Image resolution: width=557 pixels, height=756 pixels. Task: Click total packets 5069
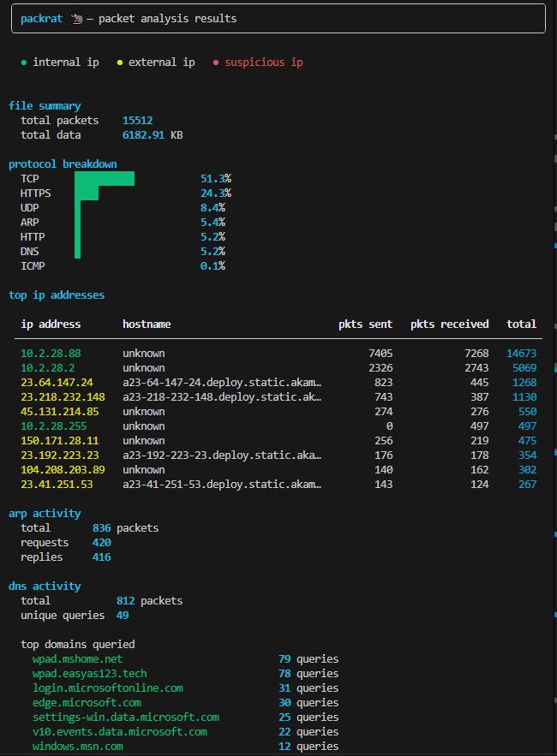pyautogui.click(x=524, y=367)
